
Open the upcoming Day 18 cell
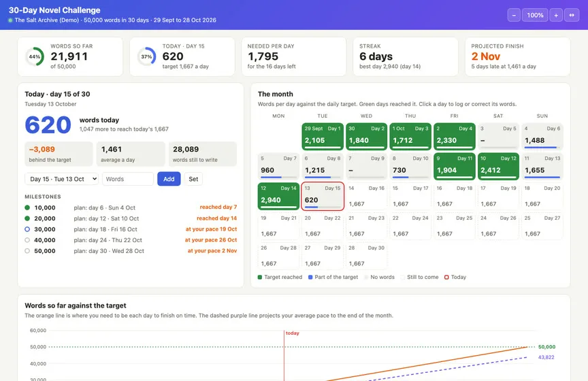coord(454,196)
